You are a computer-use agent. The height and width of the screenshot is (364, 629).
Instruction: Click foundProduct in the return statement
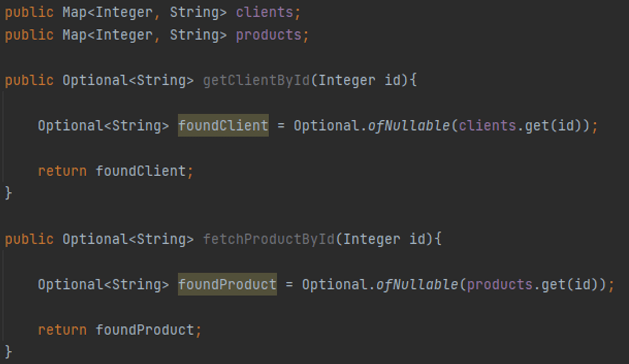click(x=145, y=330)
